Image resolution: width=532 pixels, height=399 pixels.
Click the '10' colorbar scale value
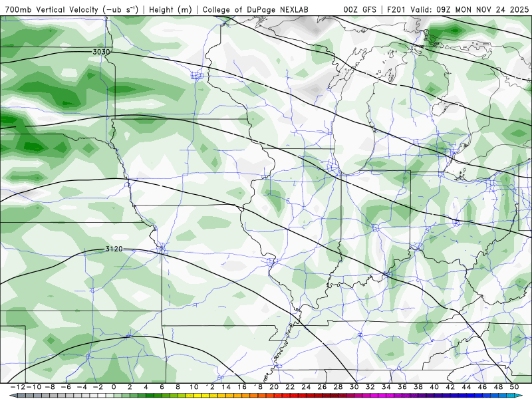coord(194,387)
